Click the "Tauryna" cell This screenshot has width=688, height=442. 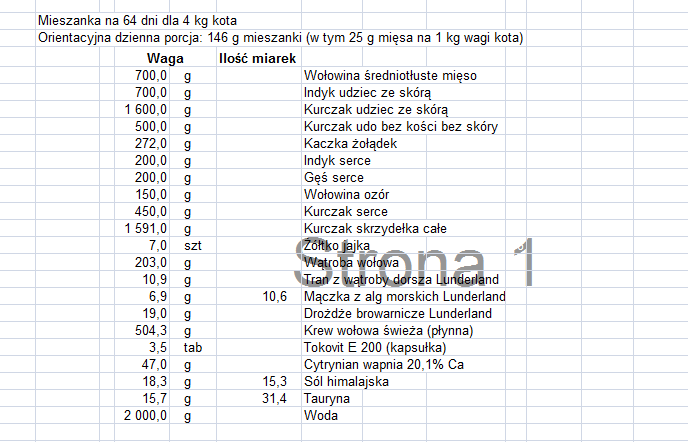pos(326,399)
